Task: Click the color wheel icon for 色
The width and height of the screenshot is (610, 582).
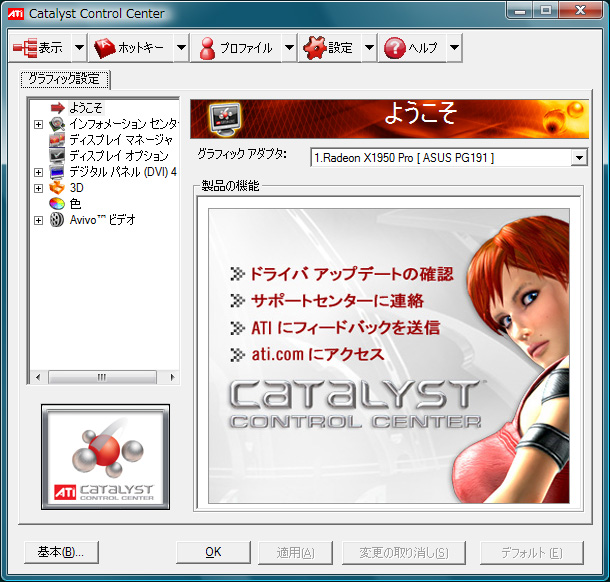Action: tap(57, 203)
